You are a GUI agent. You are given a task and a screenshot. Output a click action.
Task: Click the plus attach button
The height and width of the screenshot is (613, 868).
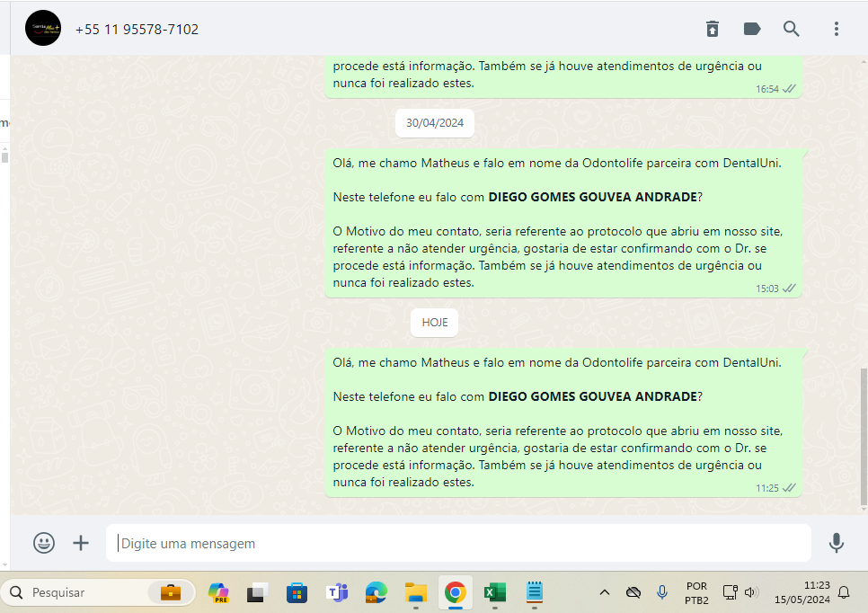point(81,543)
